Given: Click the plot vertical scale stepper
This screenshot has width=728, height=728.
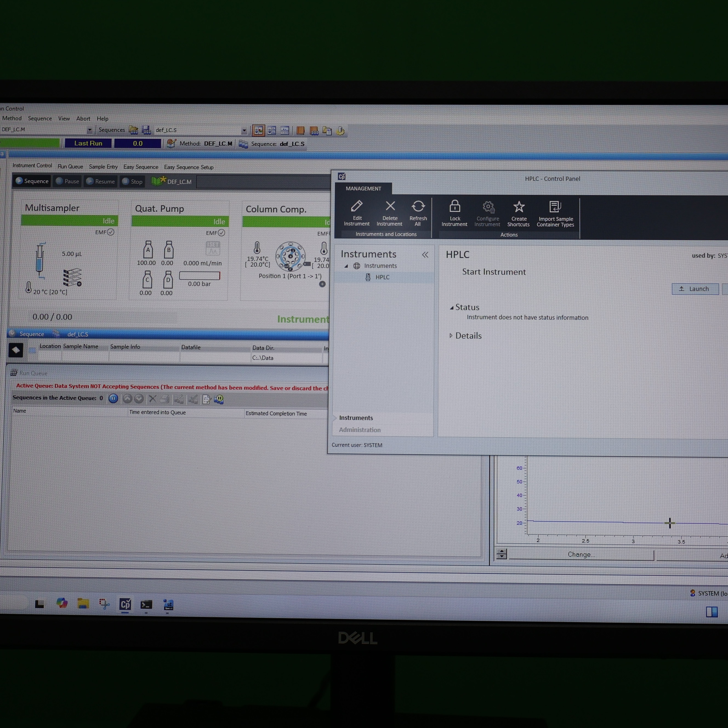Looking at the screenshot, I should (501, 554).
